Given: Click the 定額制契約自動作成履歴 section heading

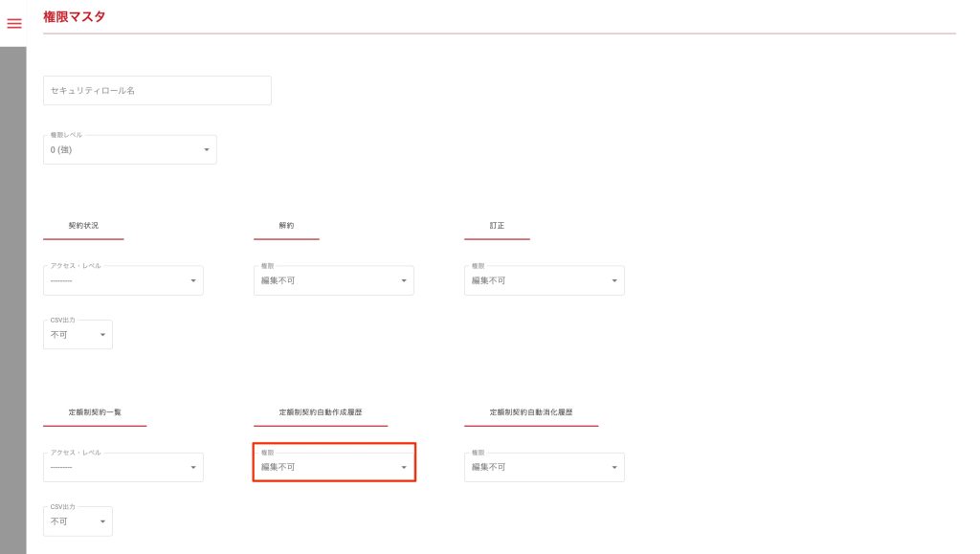Looking at the screenshot, I should point(320,412).
